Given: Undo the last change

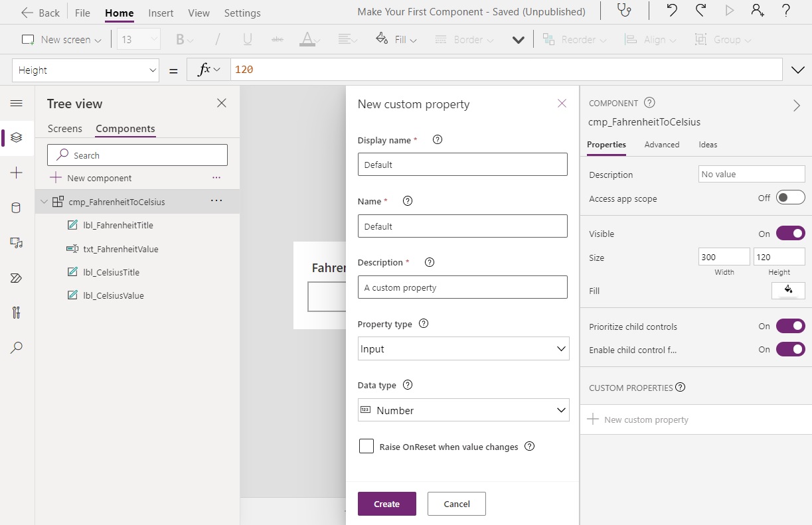Looking at the screenshot, I should point(671,11).
